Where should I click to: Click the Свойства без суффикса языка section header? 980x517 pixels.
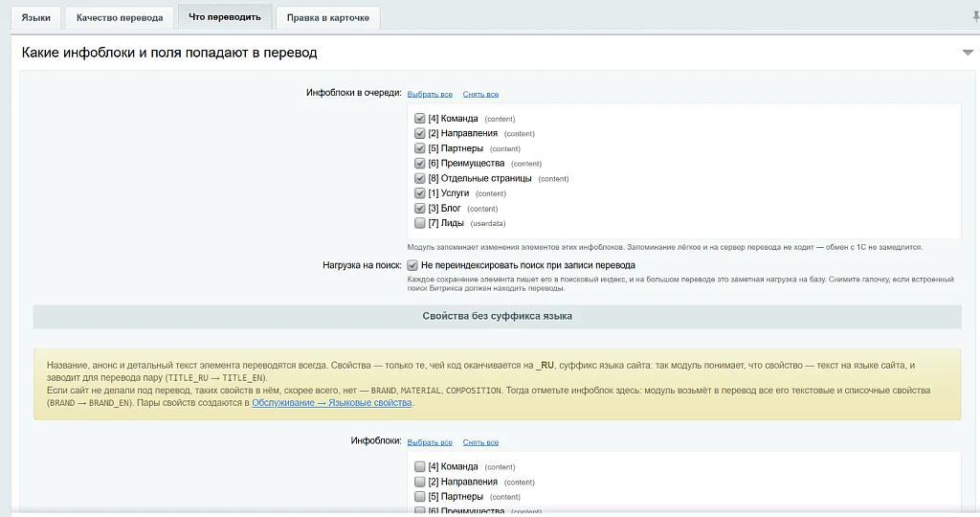pyautogui.click(x=497, y=316)
